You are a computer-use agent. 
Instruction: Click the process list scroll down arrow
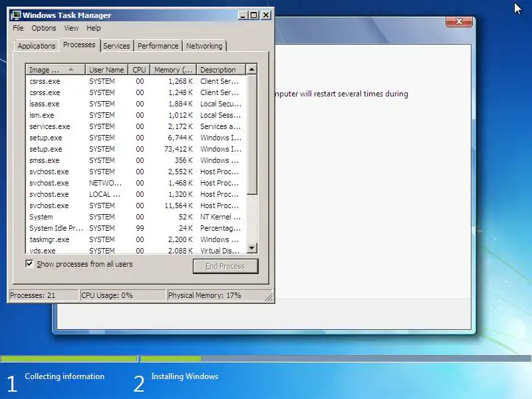click(x=251, y=248)
